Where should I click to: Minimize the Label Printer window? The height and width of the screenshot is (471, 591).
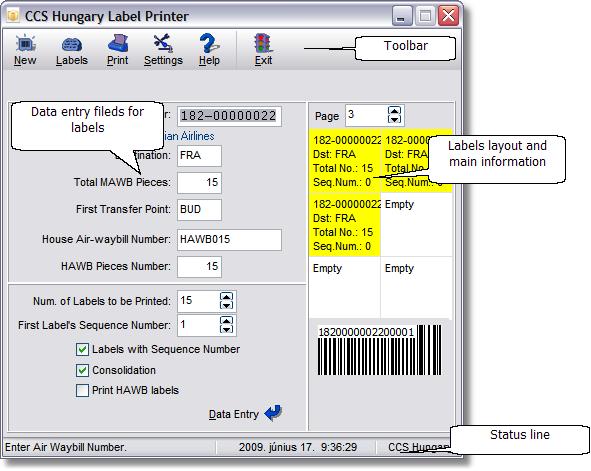pos(402,16)
